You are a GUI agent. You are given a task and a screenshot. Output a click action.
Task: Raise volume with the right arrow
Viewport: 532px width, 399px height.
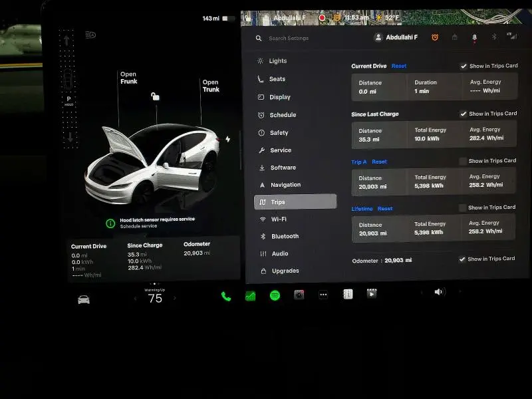(460, 291)
